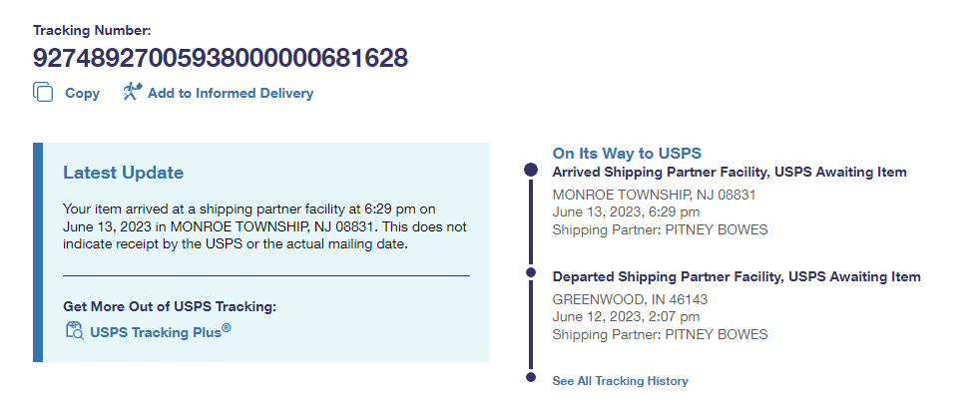This screenshot has width=980, height=414.
Task: Click the tracking number 9274892700593800000681628
Action: (221, 58)
